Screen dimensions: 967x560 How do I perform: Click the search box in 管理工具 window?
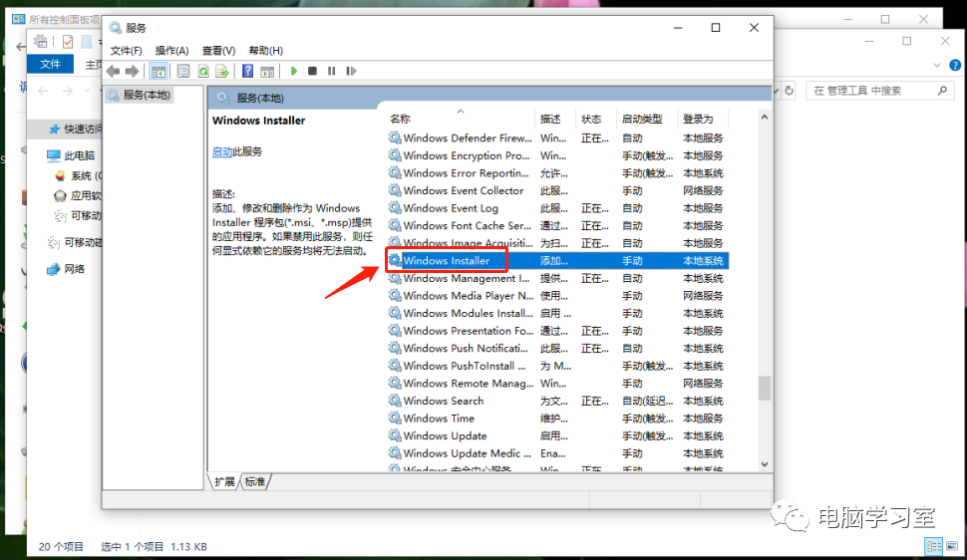(880, 91)
